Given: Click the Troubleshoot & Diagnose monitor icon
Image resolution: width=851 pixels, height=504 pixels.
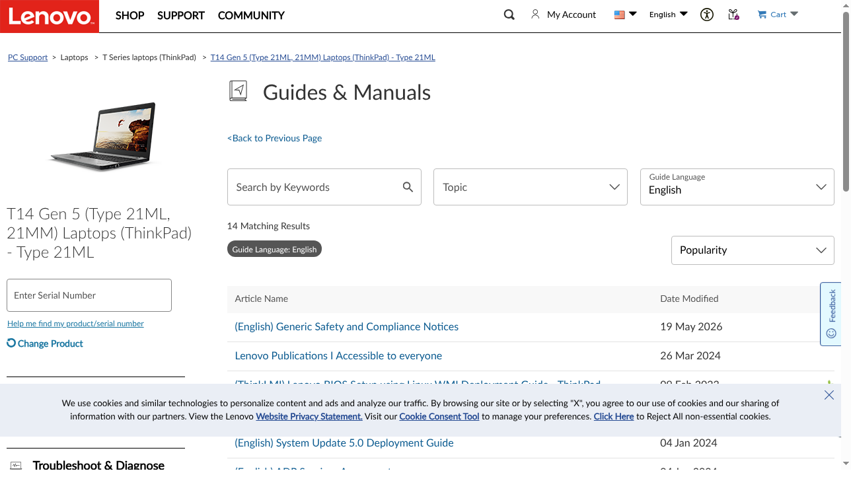Looking at the screenshot, I should (16, 466).
